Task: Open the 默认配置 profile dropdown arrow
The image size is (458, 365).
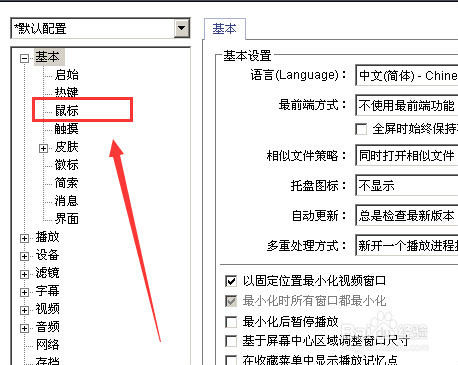Action: (x=181, y=28)
